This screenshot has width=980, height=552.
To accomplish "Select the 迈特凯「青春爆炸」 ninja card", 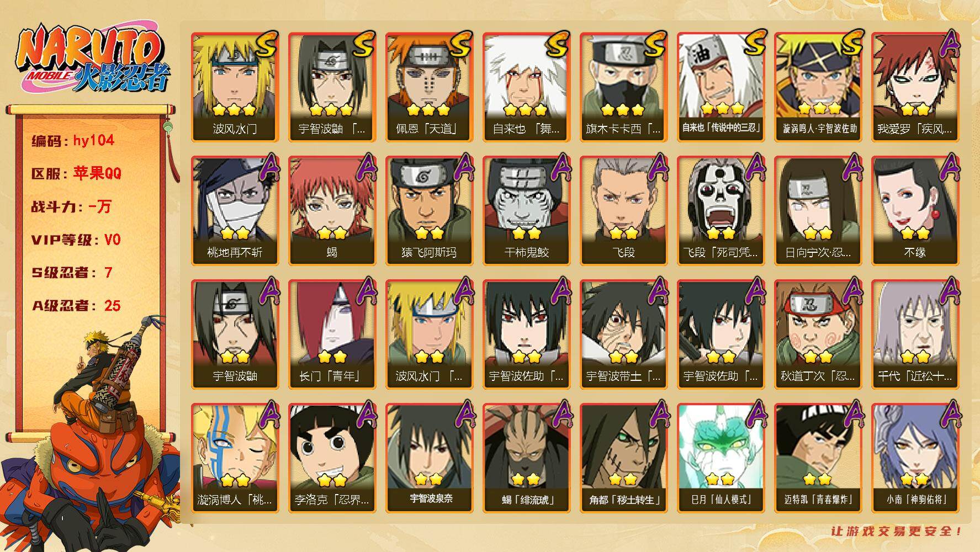I will pos(818,458).
